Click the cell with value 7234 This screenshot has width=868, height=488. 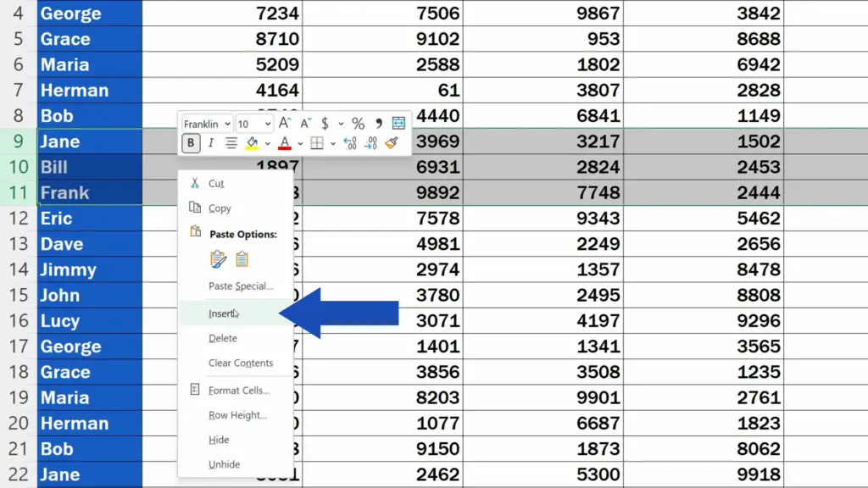click(x=222, y=13)
